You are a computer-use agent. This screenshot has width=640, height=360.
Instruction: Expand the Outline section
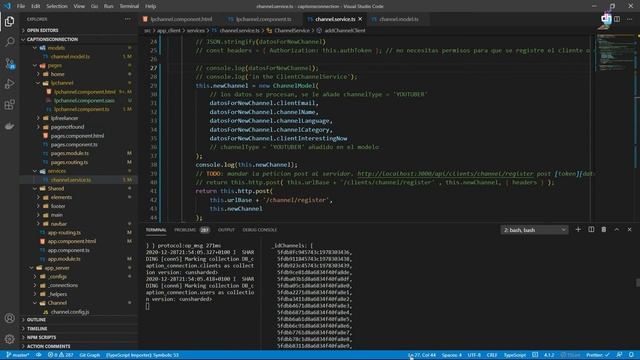80,320
